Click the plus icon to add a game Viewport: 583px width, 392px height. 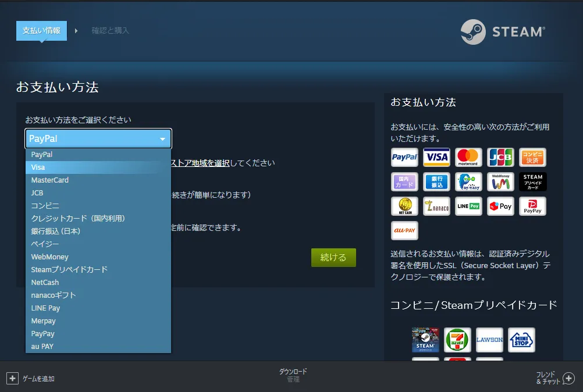point(12,379)
